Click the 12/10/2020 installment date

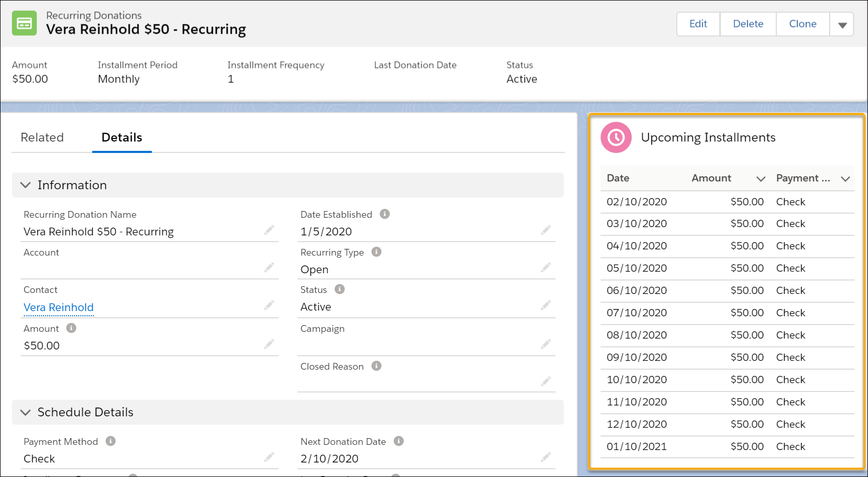[637, 424]
